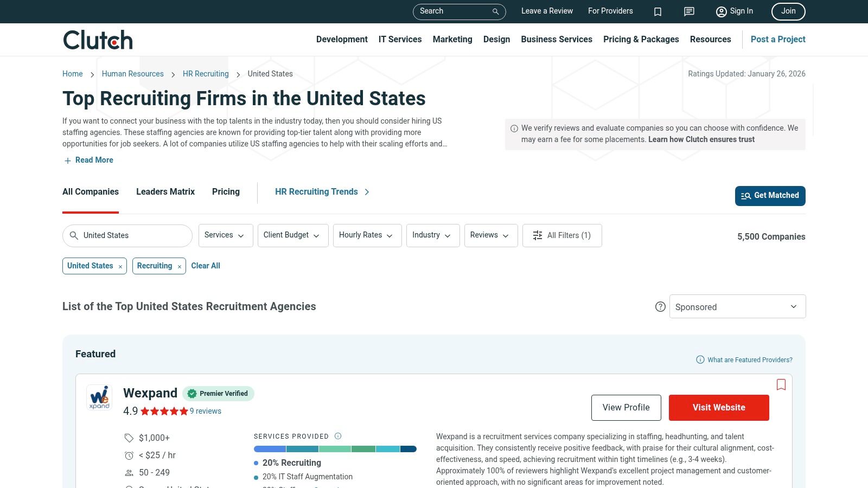Change sorting via the Sponsored dropdown
This screenshot has height=488, width=868.
[737, 306]
